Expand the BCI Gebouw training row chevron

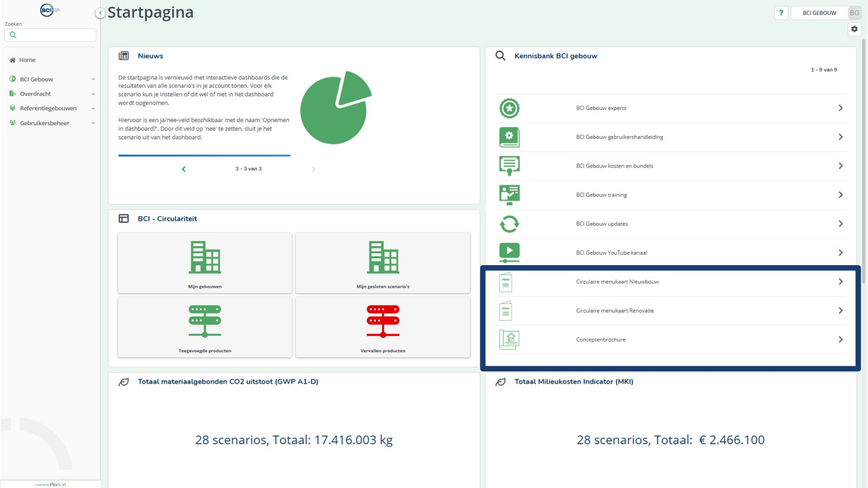840,195
